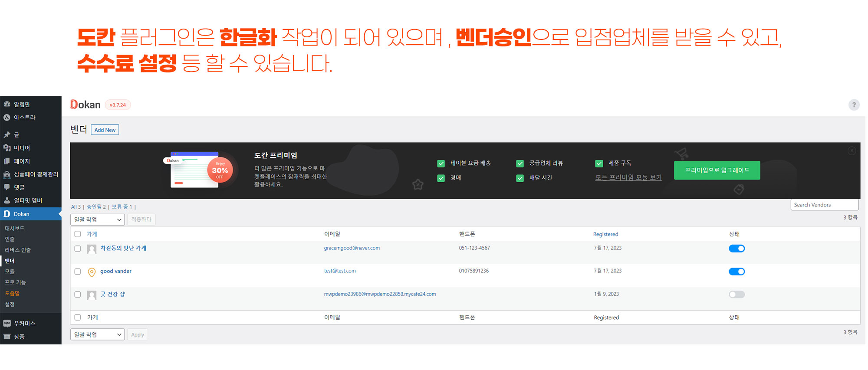Dismiss the Dokan premium banner with X
This screenshot has height=370, width=868.
click(x=852, y=151)
